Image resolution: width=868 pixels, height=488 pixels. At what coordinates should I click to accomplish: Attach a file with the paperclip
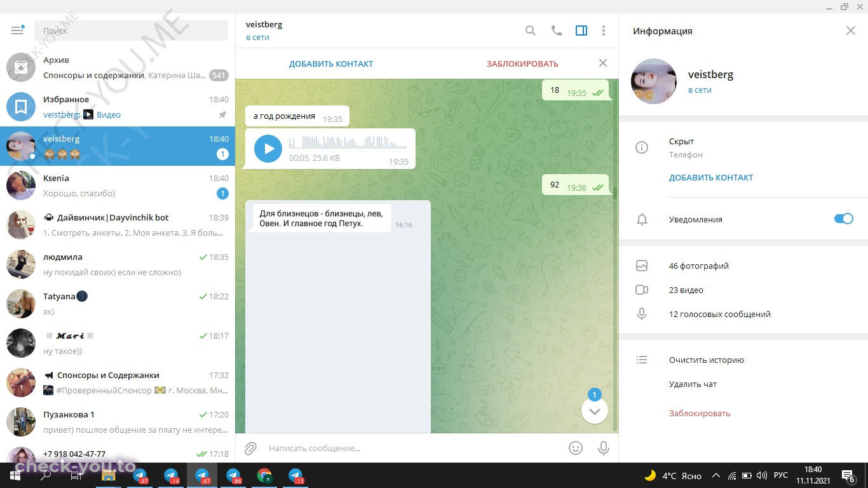[250, 449]
